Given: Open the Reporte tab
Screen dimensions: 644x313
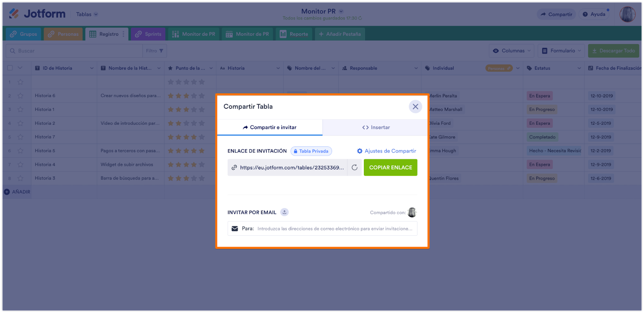Looking at the screenshot, I should (x=294, y=34).
